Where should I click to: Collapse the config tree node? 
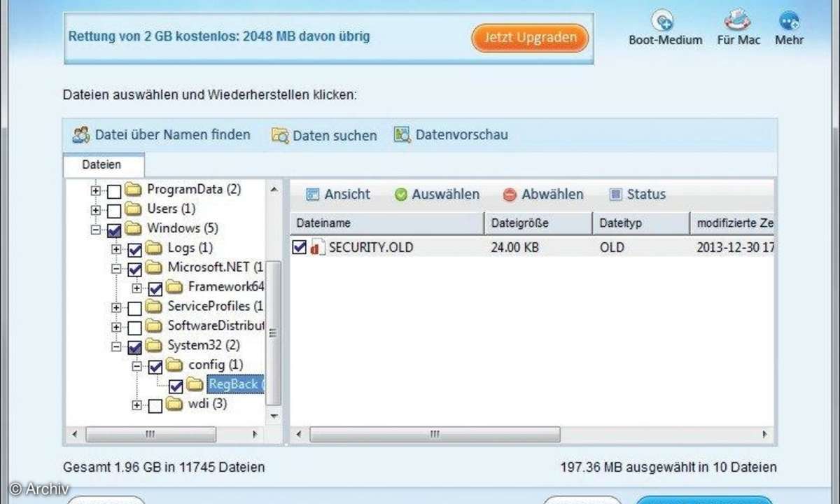(137, 366)
